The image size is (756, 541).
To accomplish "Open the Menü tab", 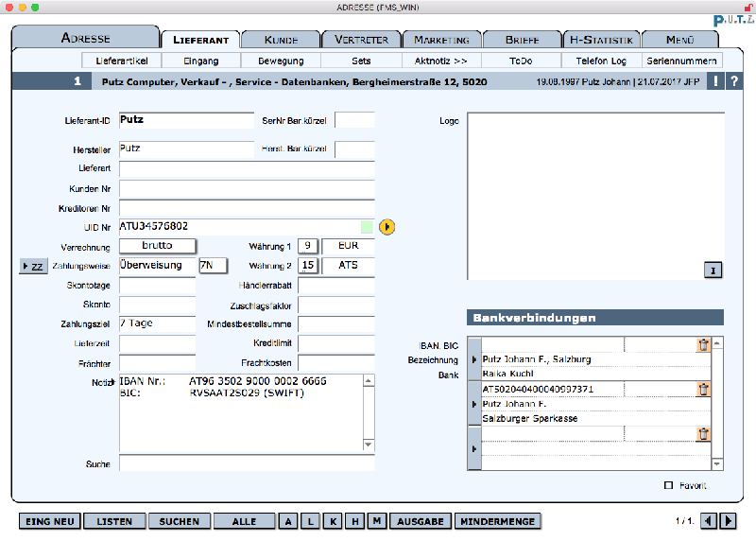I will click(x=679, y=40).
